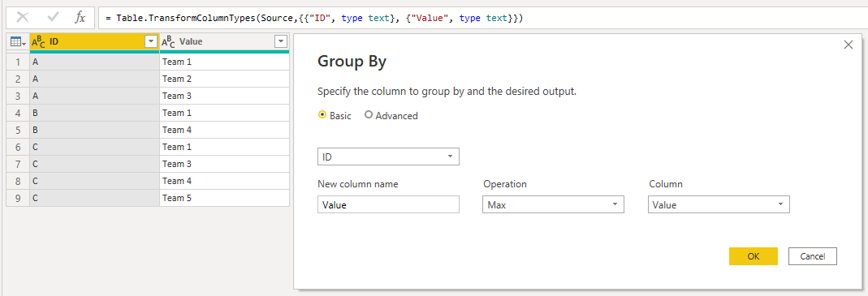Click ID cell 'B' in row 4
This screenshot has width=868, height=296.
[x=95, y=113]
